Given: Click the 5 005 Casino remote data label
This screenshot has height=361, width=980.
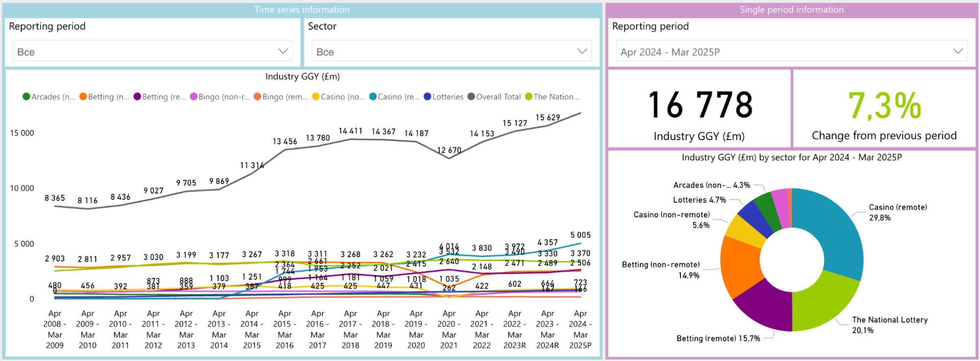Looking at the screenshot, I should (x=580, y=235).
